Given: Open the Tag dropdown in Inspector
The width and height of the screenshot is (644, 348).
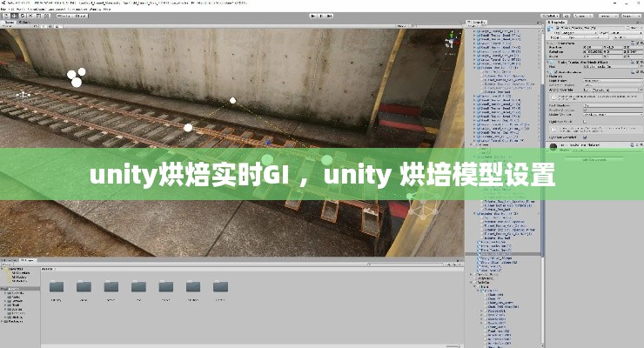Looking at the screenshot, I should (580, 33).
